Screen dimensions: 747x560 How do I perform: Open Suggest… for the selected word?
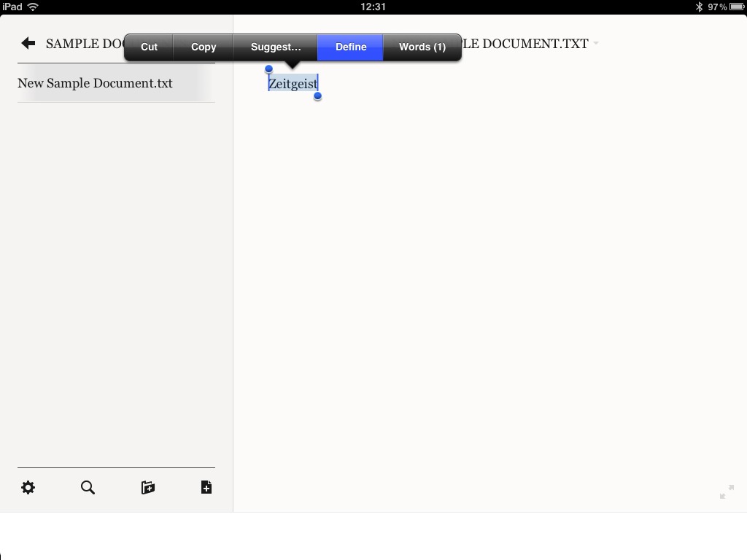point(275,47)
